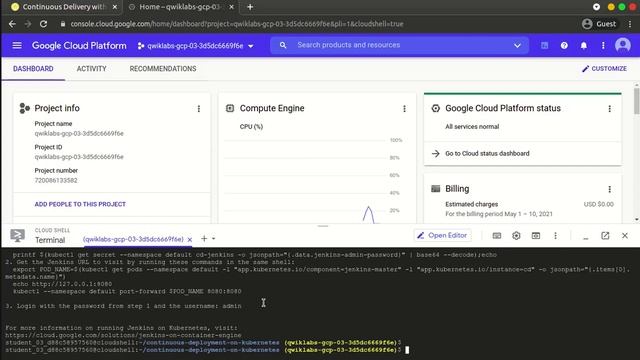The width and height of the screenshot is (640, 360).
Task: Click the Customize button
Action: (x=604, y=69)
